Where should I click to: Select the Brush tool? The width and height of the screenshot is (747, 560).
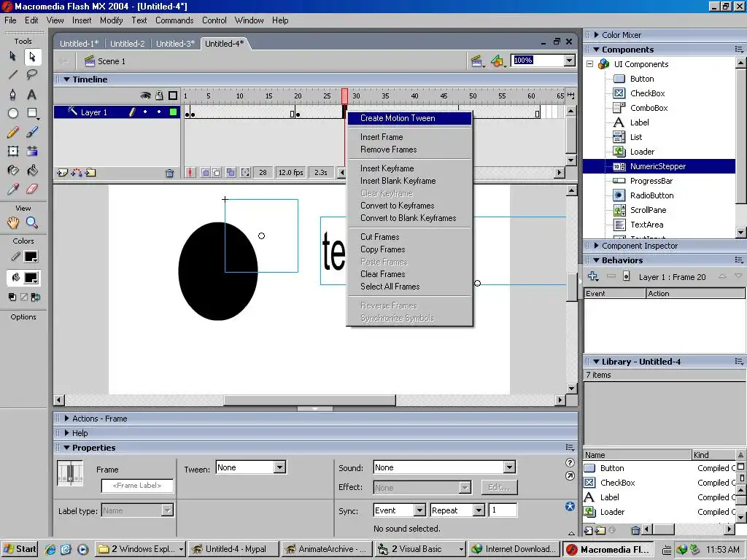[x=32, y=132]
